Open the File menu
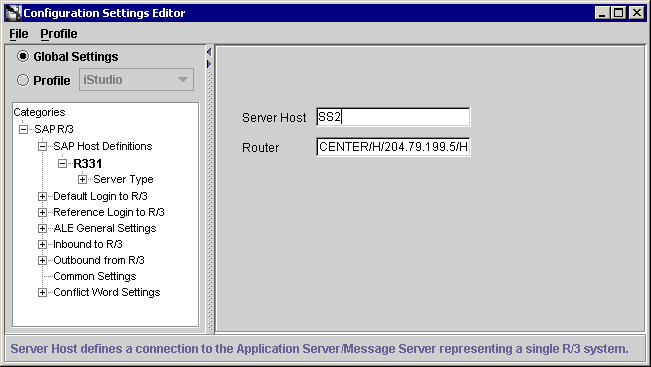This screenshot has width=651, height=367. tap(19, 34)
